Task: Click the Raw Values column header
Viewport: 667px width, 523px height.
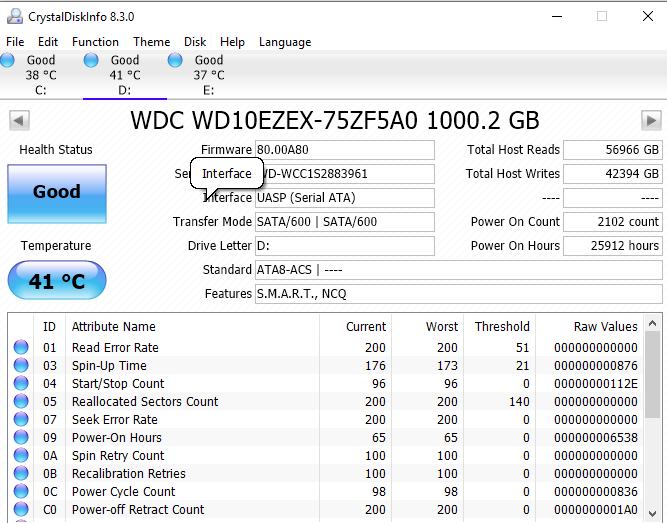Action: 605,326
